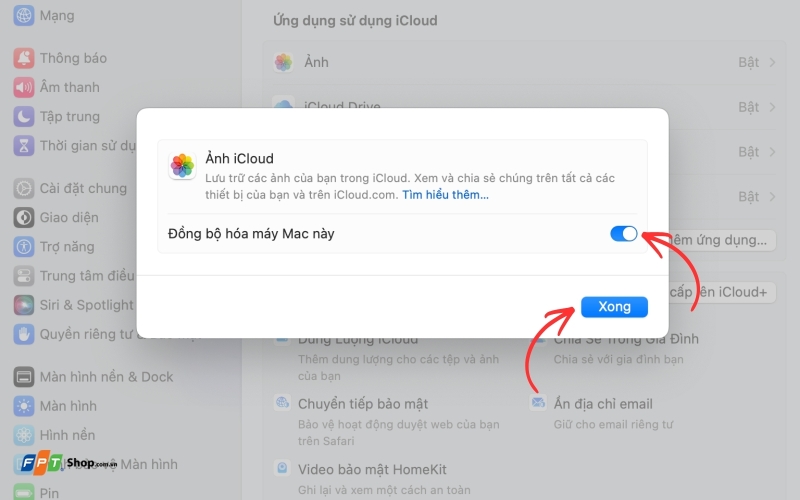Click the upgrade to iCloud+ button
Screen dimensions: 800x500
point(722,292)
